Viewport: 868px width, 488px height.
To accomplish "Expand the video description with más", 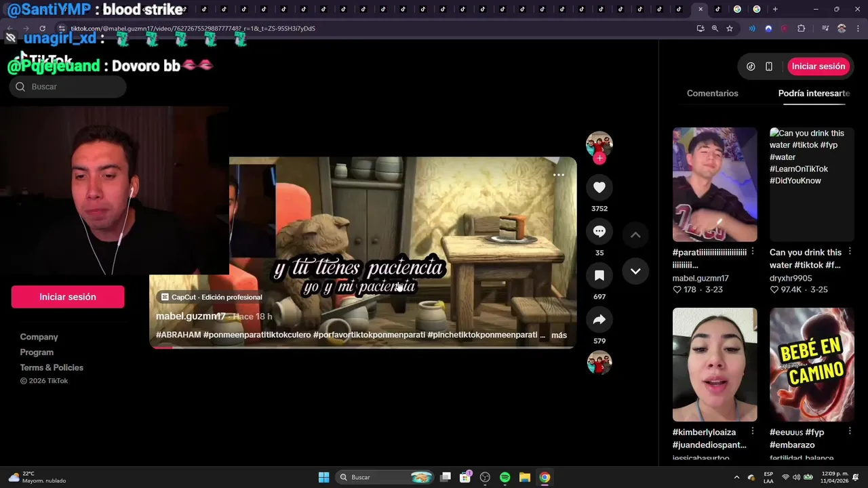I will [559, 335].
